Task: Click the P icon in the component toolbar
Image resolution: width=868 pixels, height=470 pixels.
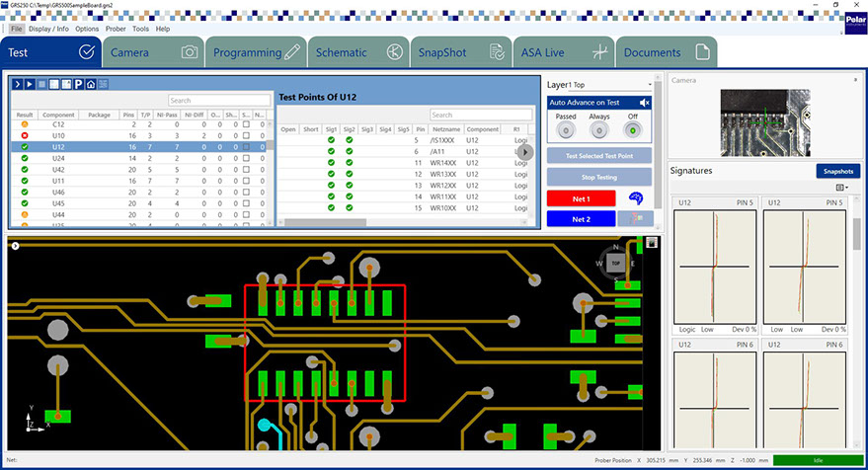Action: click(78, 84)
